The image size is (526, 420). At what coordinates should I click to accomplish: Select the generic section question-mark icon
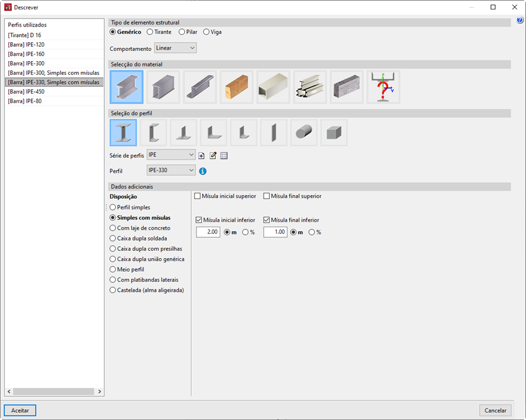tap(383, 87)
